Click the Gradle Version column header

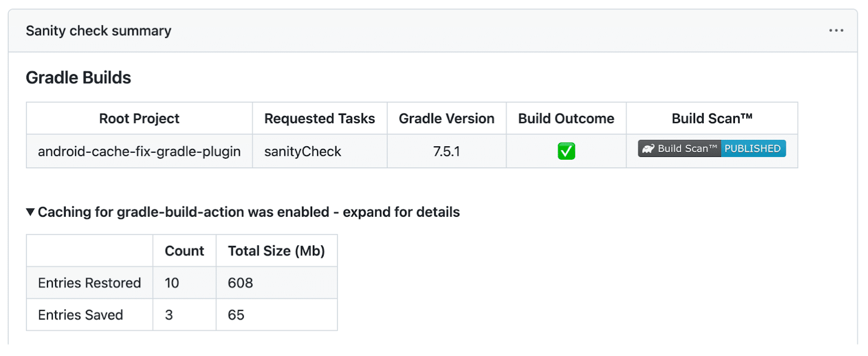click(x=446, y=118)
